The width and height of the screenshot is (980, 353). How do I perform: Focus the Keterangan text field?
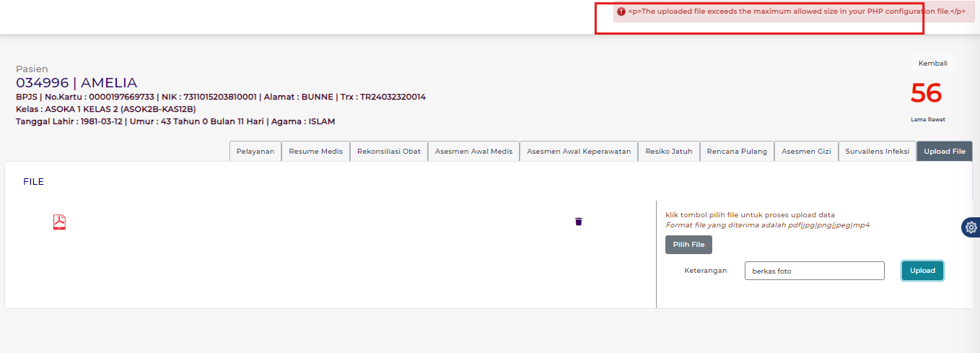click(x=814, y=271)
